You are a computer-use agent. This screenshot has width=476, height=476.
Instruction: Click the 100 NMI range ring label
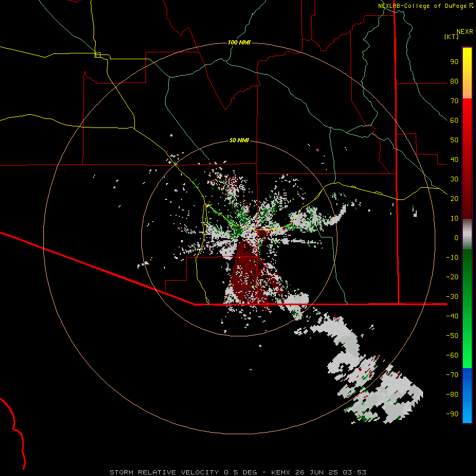pos(239,42)
